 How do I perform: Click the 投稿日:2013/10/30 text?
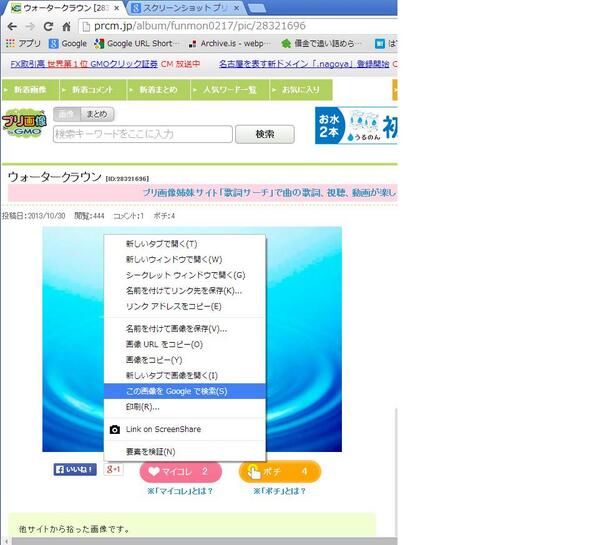pos(34,216)
